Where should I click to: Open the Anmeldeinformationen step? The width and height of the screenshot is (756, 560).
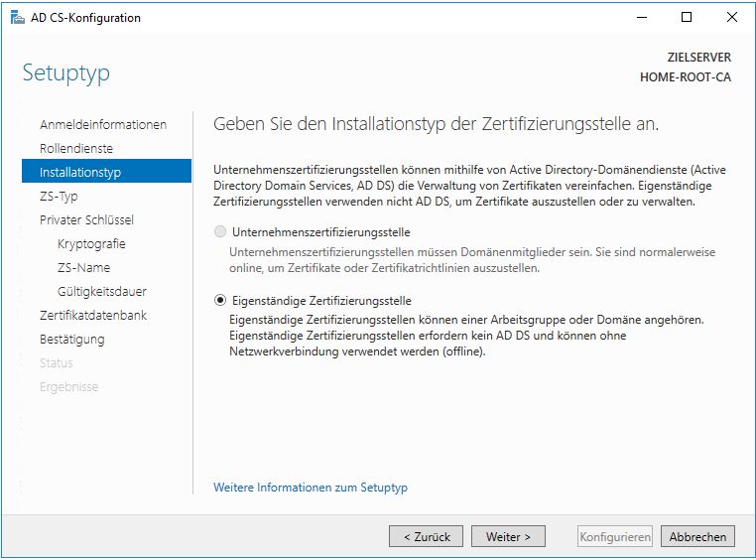(x=103, y=125)
